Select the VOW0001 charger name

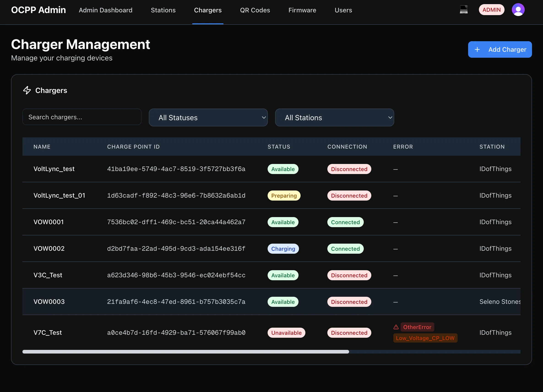click(x=49, y=222)
